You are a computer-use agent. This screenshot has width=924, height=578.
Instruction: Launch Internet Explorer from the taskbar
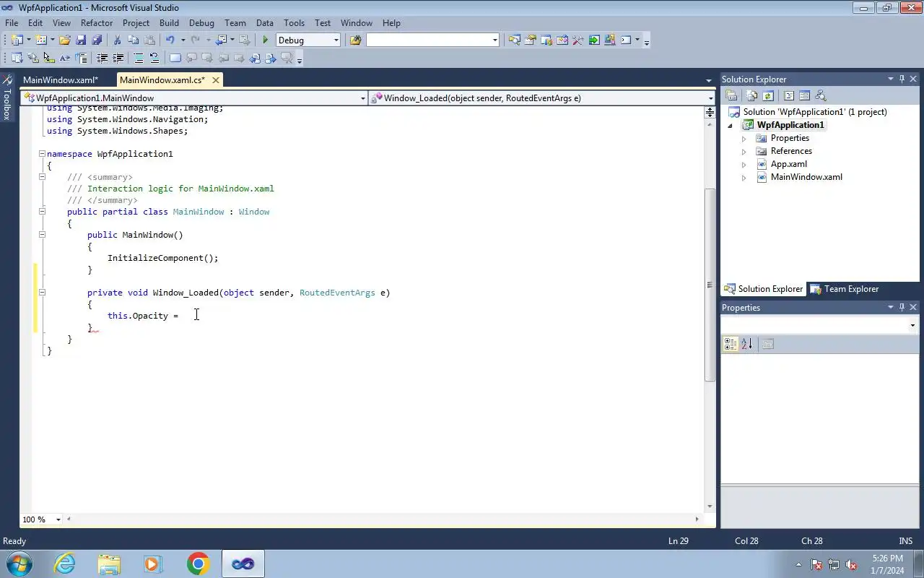(x=64, y=564)
